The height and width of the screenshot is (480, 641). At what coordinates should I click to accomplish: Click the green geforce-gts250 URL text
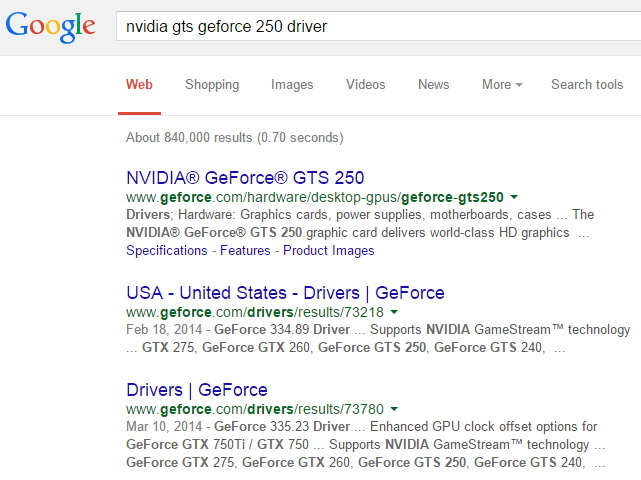[x=315, y=198]
